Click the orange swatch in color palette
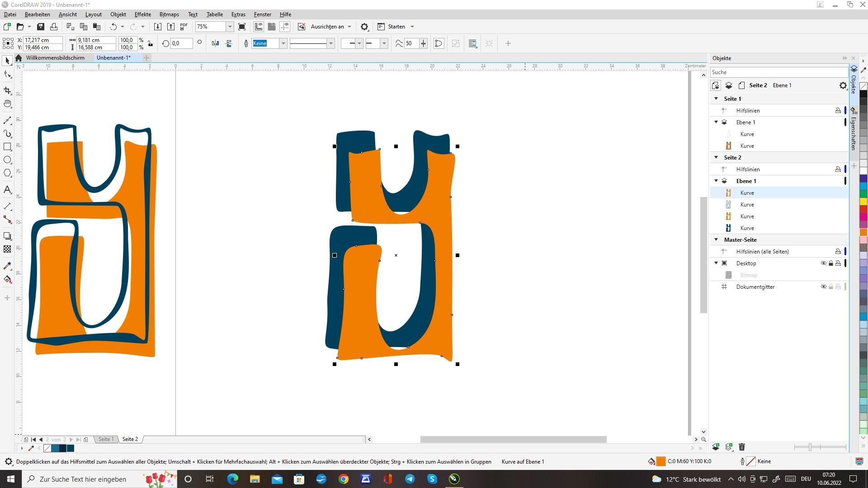 (x=863, y=232)
